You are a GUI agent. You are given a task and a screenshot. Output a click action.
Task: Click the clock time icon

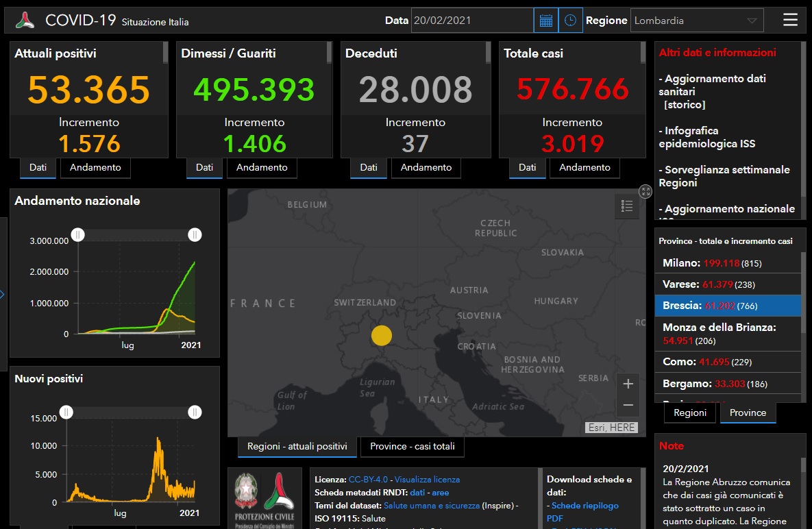tap(570, 21)
